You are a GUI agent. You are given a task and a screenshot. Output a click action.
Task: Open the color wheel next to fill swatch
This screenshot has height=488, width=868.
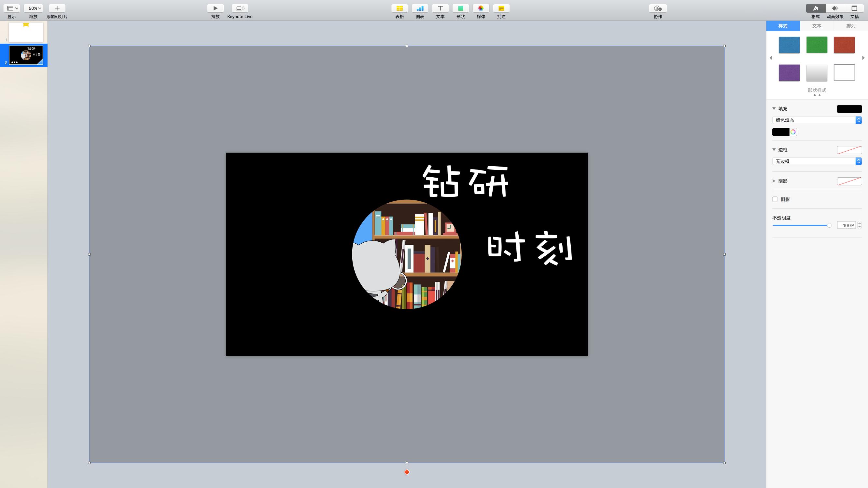pyautogui.click(x=793, y=132)
